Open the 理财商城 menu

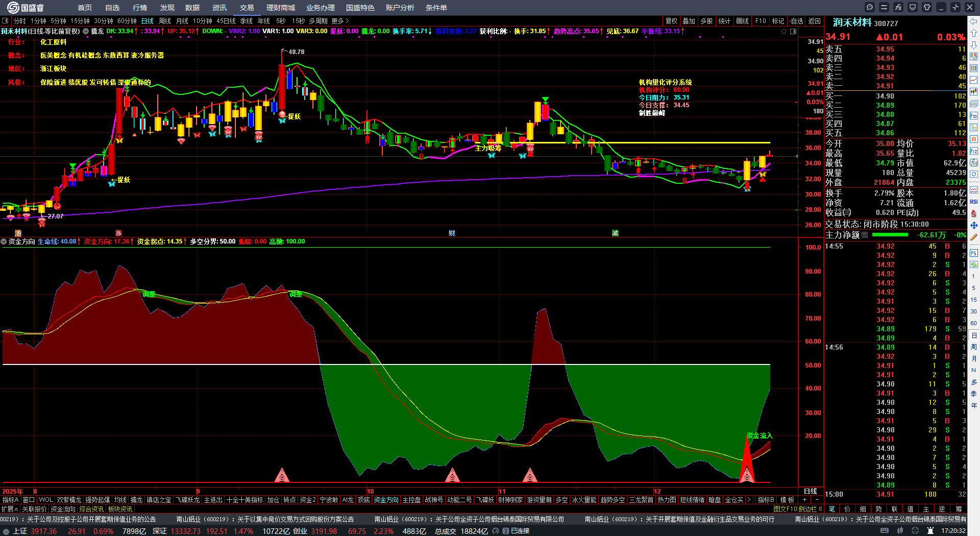tap(281, 8)
